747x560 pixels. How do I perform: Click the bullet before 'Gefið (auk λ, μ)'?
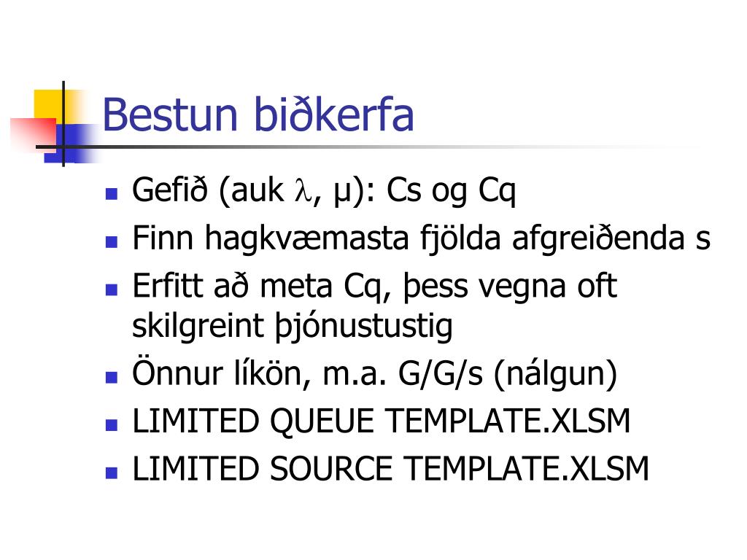(112, 194)
